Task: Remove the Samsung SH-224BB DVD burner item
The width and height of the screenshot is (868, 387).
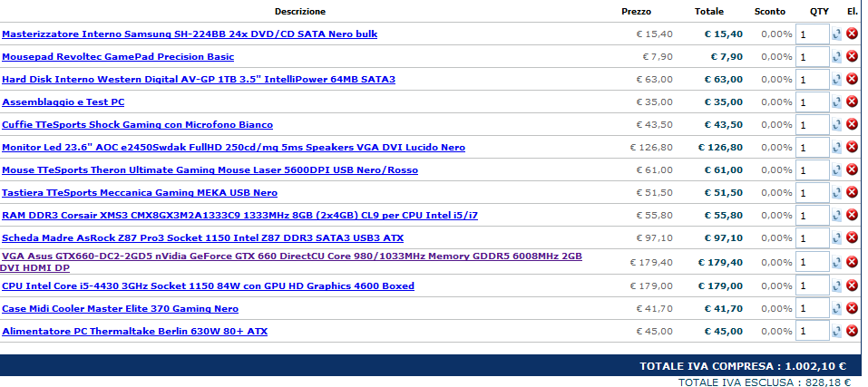Action: point(852,34)
